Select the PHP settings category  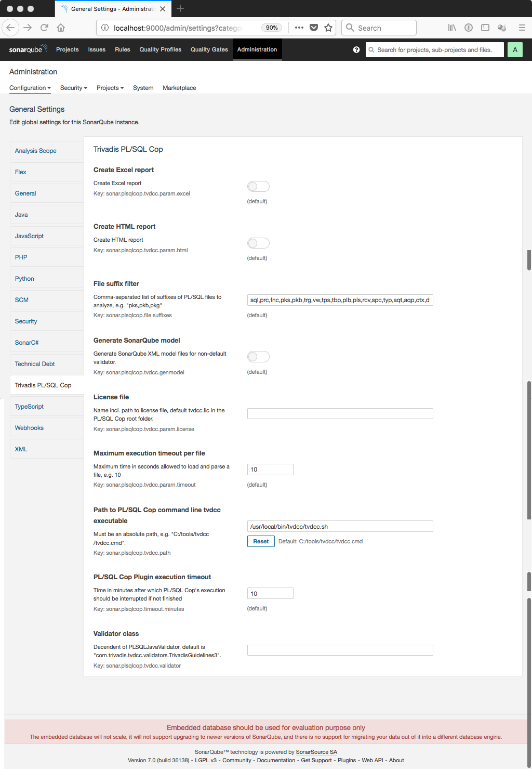[x=47, y=257]
